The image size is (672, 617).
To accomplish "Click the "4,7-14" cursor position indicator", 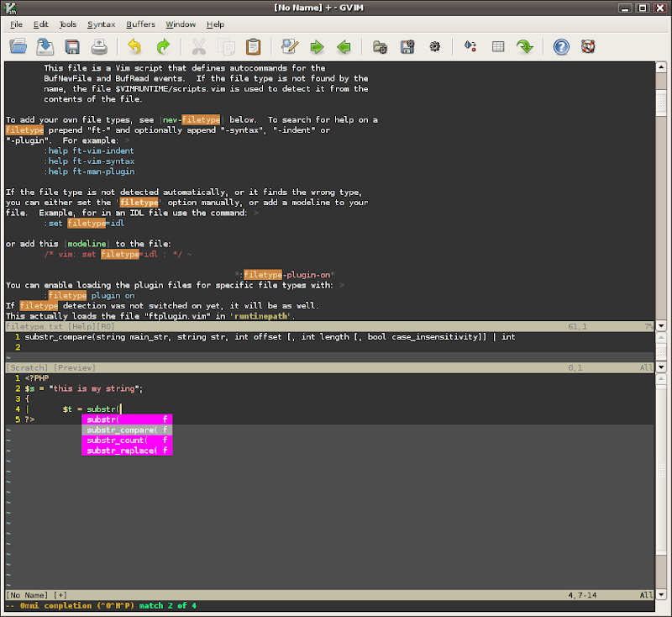I will [582, 594].
